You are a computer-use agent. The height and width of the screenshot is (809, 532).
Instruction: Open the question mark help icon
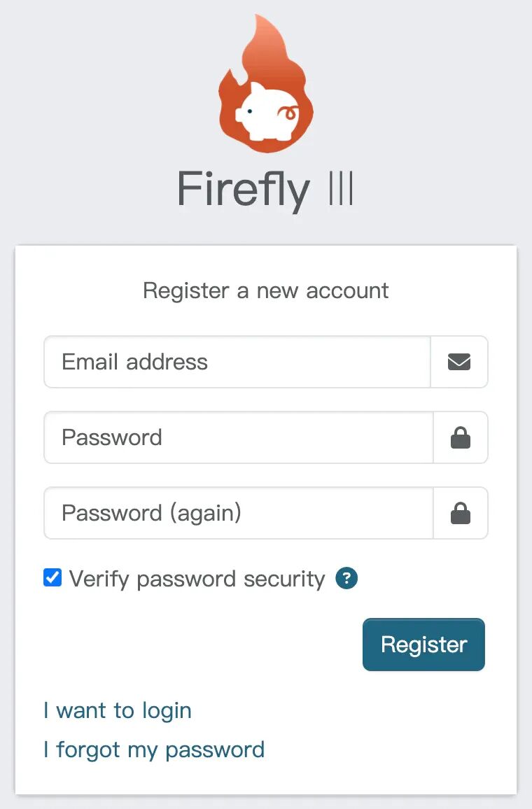346,578
